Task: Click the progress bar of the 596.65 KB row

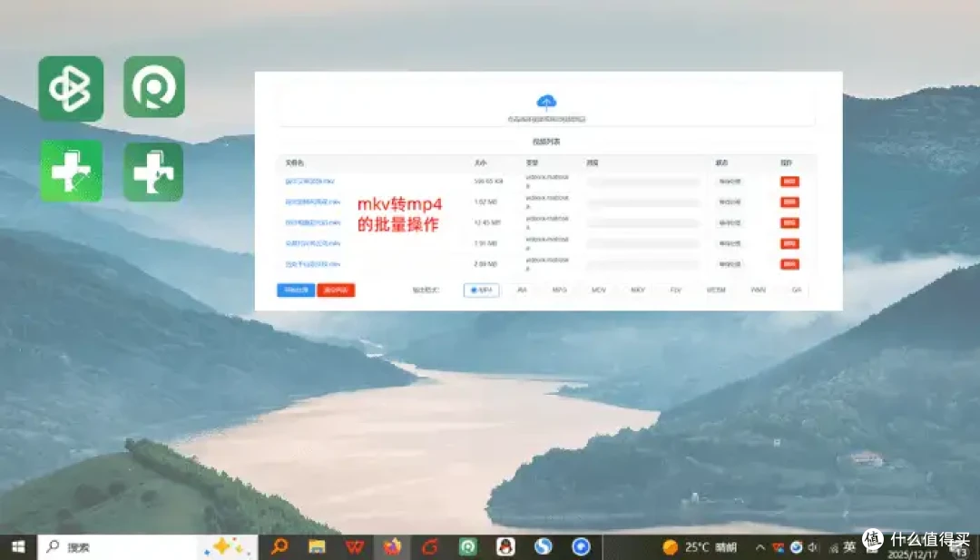Action: click(x=643, y=182)
